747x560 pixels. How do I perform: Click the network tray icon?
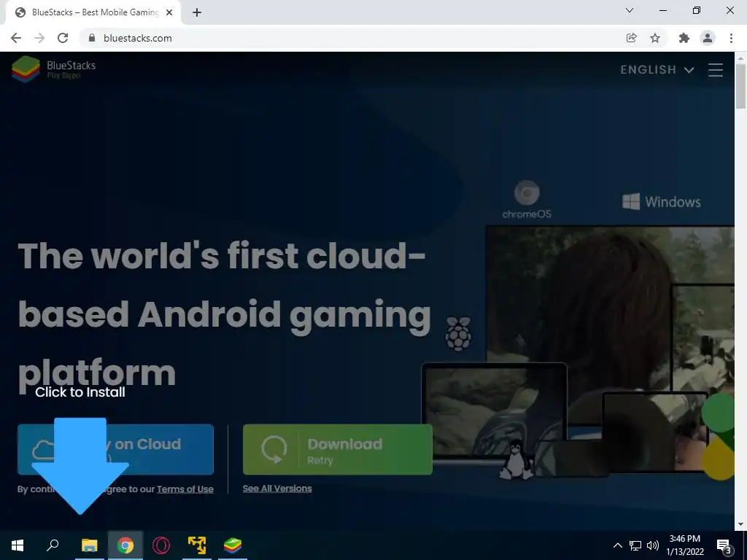pos(635,545)
